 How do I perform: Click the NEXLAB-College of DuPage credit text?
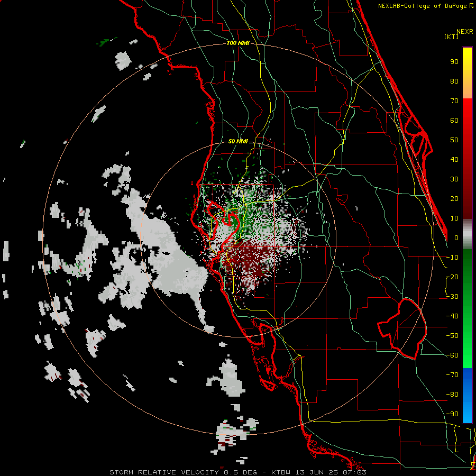click(425, 6)
